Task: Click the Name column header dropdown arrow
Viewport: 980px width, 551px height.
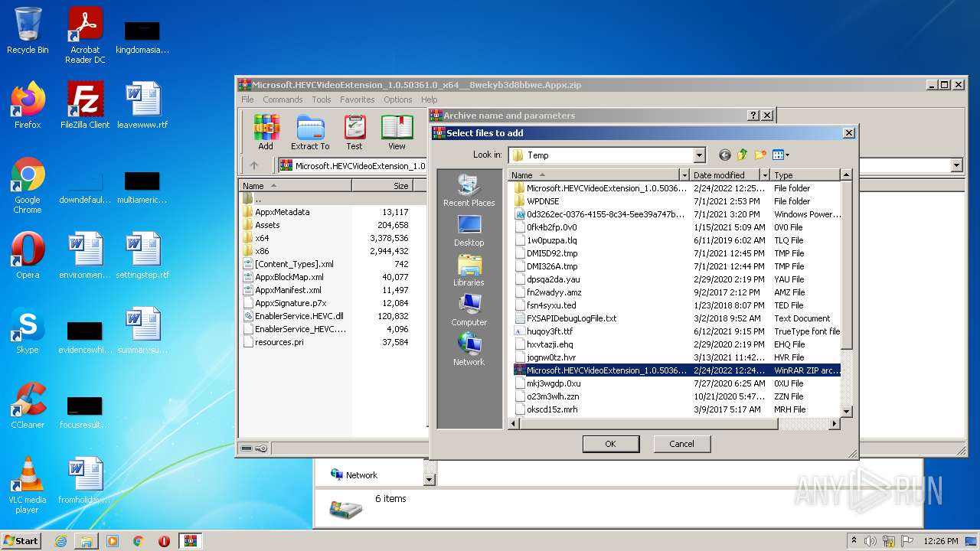Action: [x=684, y=175]
